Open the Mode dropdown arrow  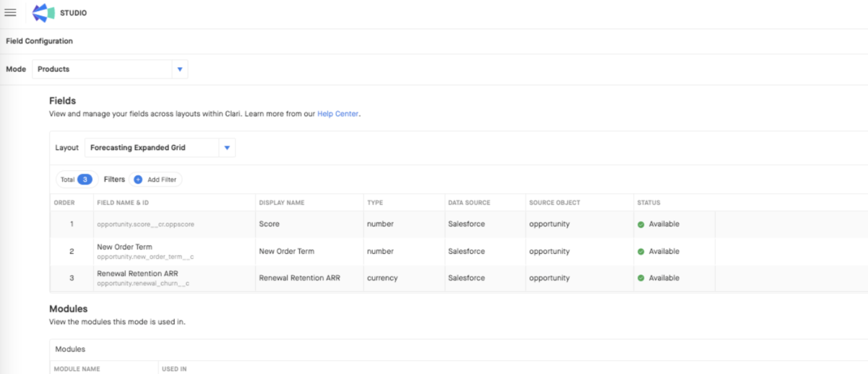pos(180,69)
